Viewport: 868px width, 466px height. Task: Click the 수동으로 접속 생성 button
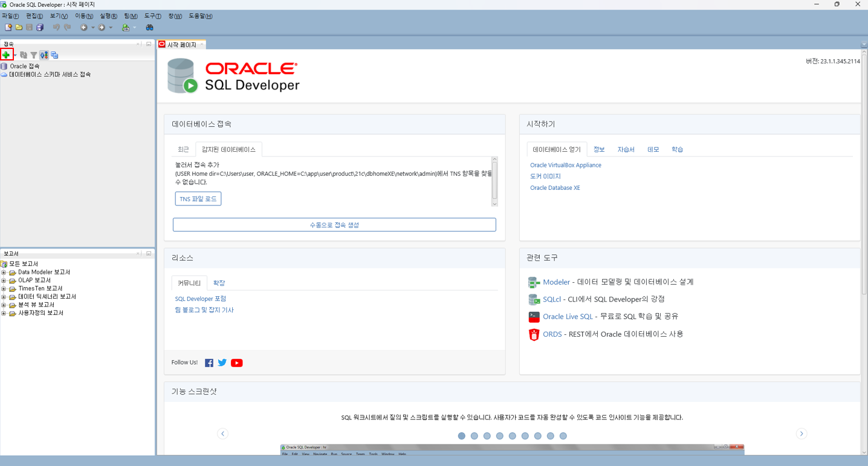click(x=334, y=225)
